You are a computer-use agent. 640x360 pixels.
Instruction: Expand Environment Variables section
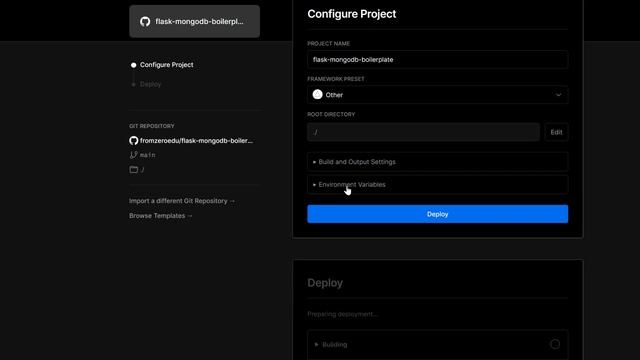click(438, 184)
